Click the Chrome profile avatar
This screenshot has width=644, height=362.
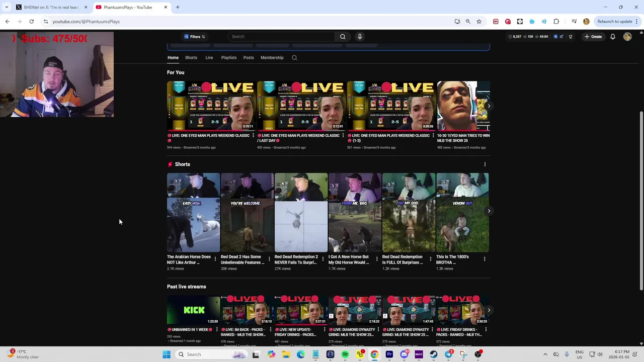pyautogui.click(x=586, y=22)
